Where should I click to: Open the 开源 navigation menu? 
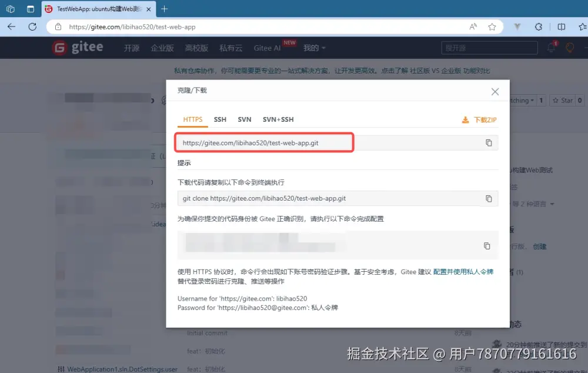coord(132,48)
